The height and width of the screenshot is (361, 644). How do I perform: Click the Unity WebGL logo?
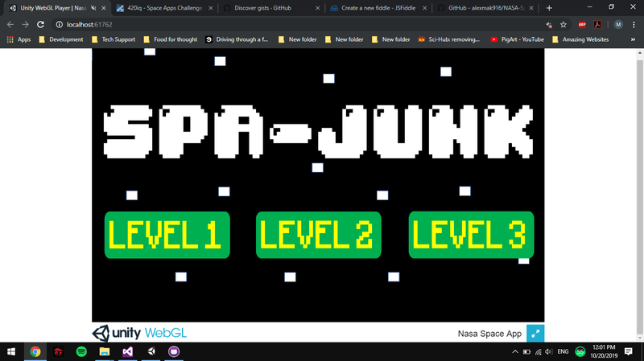click(140, 333)
